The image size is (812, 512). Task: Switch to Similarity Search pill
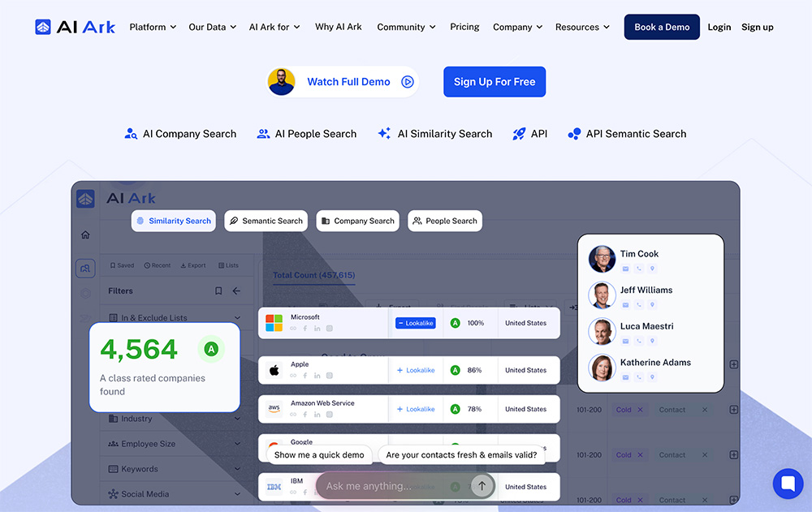tap(174, 221)
